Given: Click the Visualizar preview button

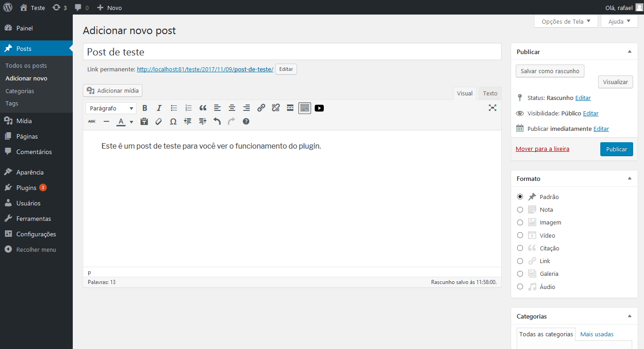Looking at the screenshot, I should [615, 82].
